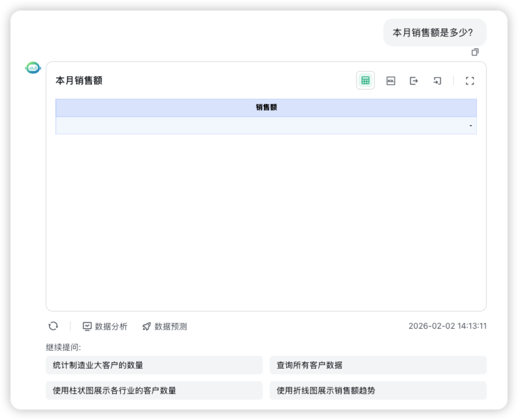
Task: Open follow-up question 统计制造业大客户的数量
Action: (153, 364)
